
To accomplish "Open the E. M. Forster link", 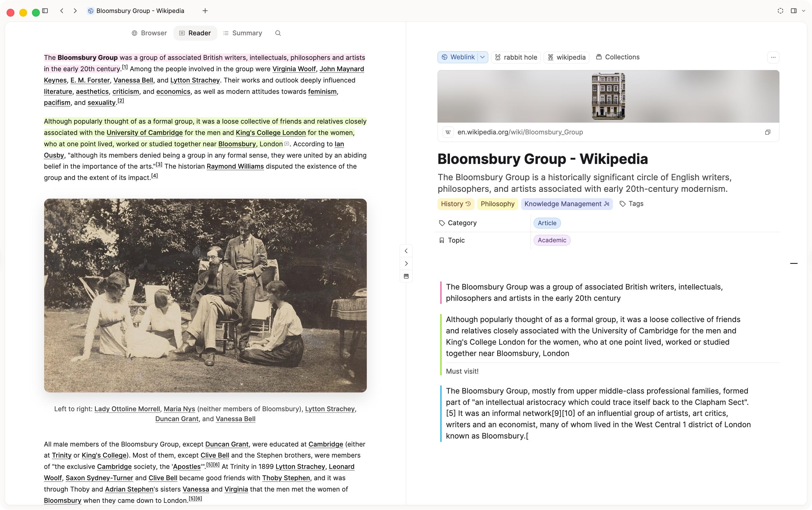I will (x=90, y=81).
